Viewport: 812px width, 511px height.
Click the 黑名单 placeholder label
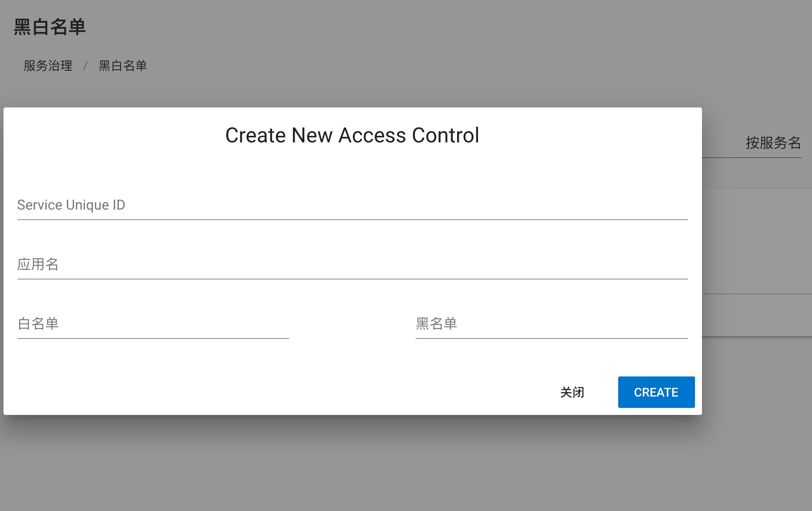436,324
